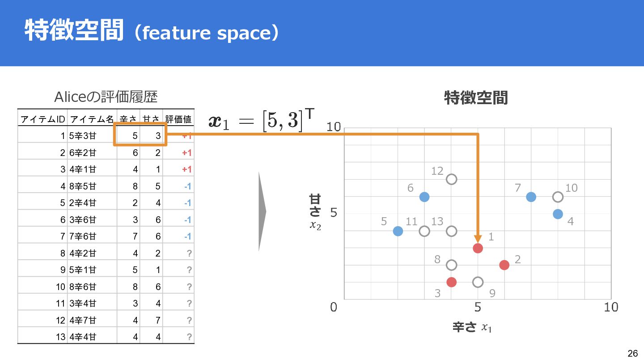Click the 評価値 column header

pyautogui.click(x=178, y=119)
